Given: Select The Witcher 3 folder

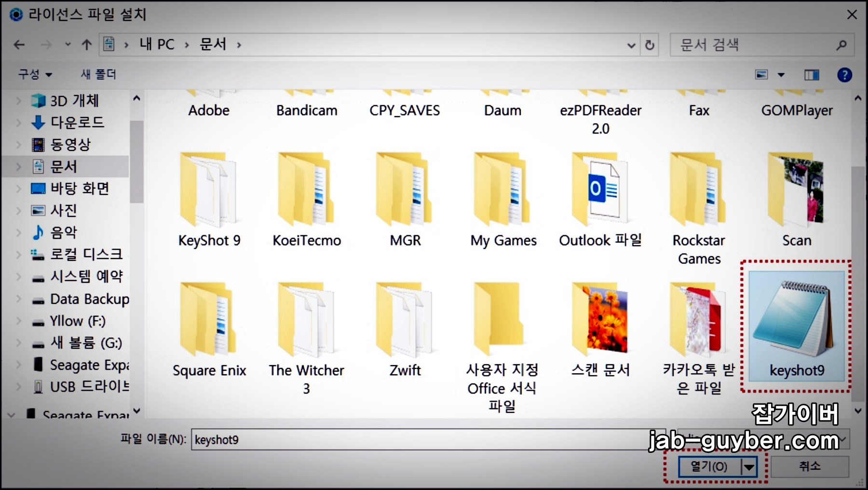Looking at the screenshot, I should click(x=307, y=339).
